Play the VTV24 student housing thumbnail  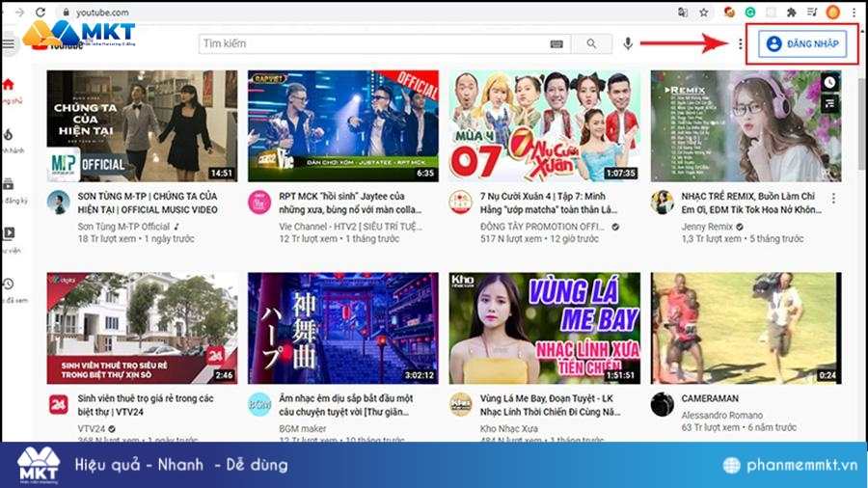pos(143,328)
